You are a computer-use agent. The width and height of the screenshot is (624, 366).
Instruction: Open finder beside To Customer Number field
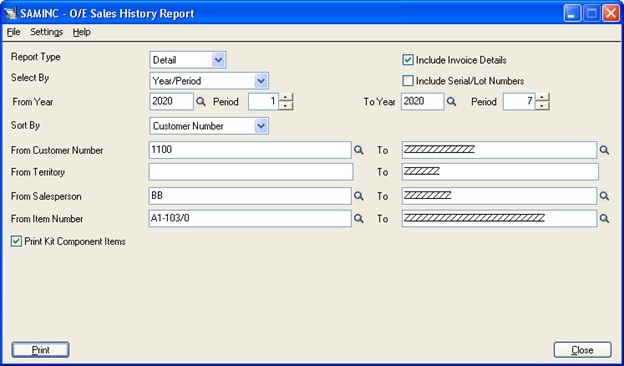pos(604,150)
